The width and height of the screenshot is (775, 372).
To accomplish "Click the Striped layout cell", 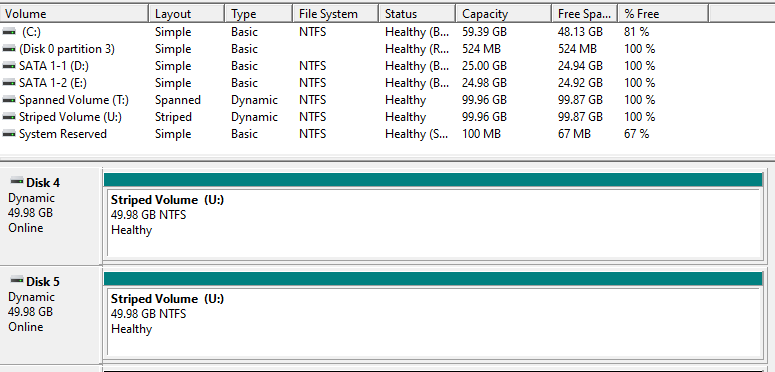I will pyautogui.click(x=173, y=117).
